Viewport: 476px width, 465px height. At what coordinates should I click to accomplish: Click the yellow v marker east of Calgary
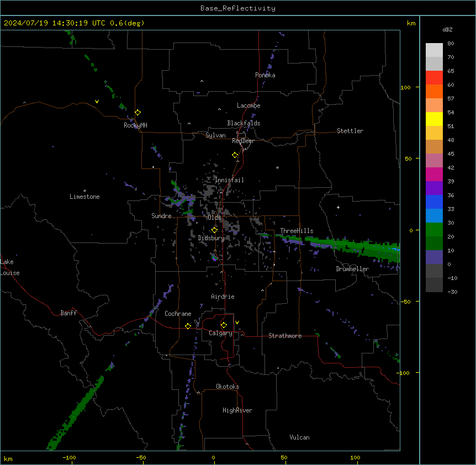(237, 323)
